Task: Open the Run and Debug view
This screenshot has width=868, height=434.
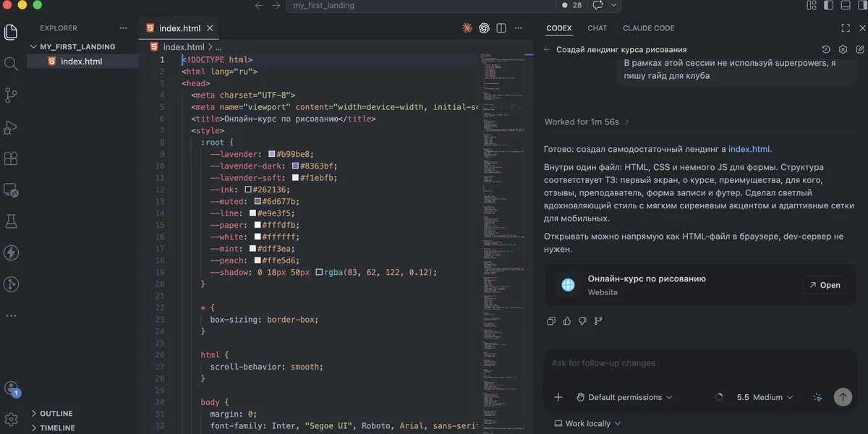Action: [x=11, y=127]
